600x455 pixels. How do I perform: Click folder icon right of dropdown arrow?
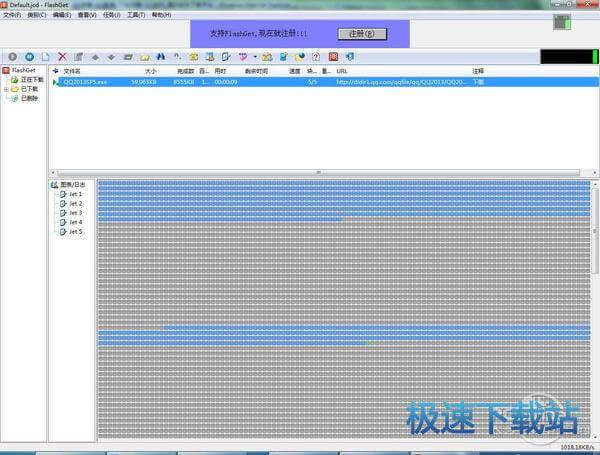click(x=267, y=57)
